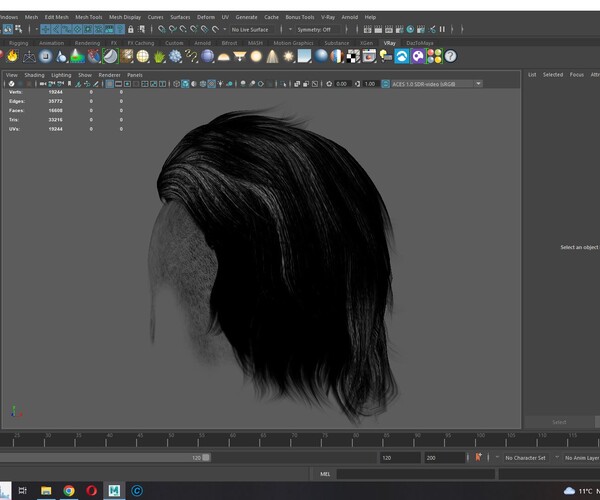Click the playback end time field 120
This screenshot has height=500, width=600.
399,458
